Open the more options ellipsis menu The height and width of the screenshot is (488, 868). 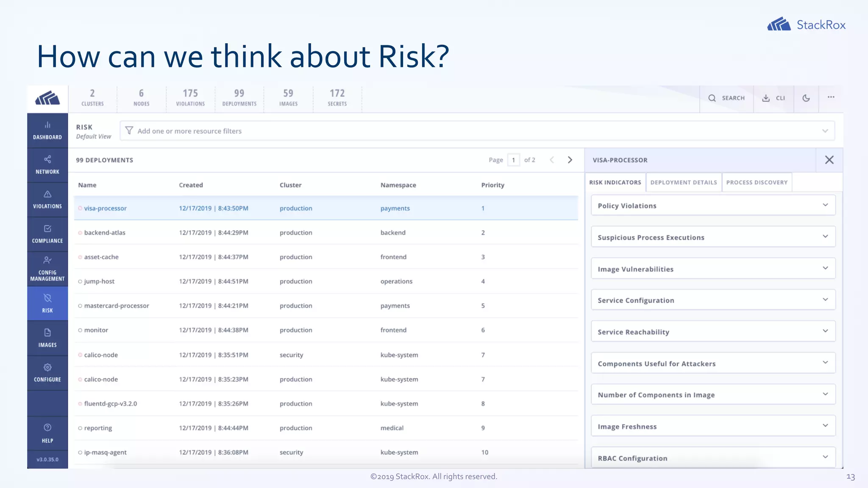tap(831, 97)
